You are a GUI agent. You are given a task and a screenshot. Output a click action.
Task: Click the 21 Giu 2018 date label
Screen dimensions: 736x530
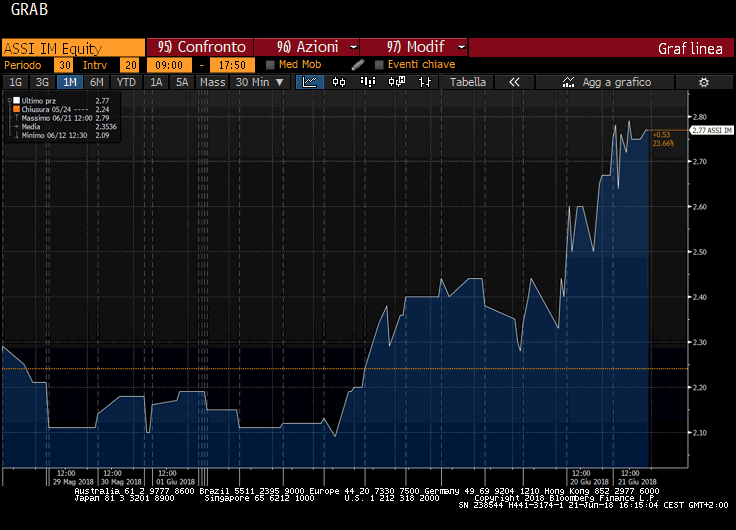pos(637,482)
